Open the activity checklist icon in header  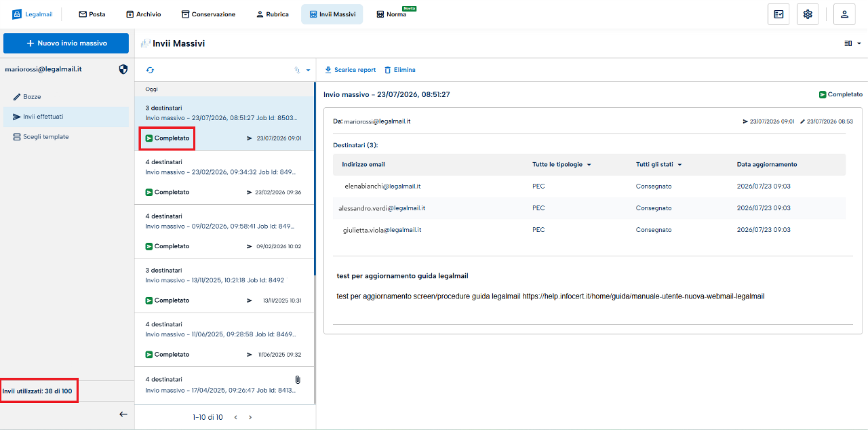(778, 14)
